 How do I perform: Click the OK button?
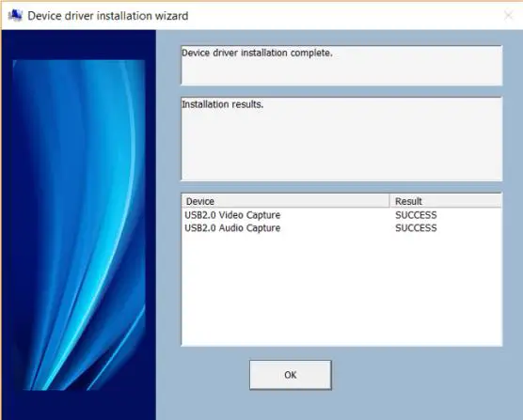pyautogui.click(x=290, y=375)
